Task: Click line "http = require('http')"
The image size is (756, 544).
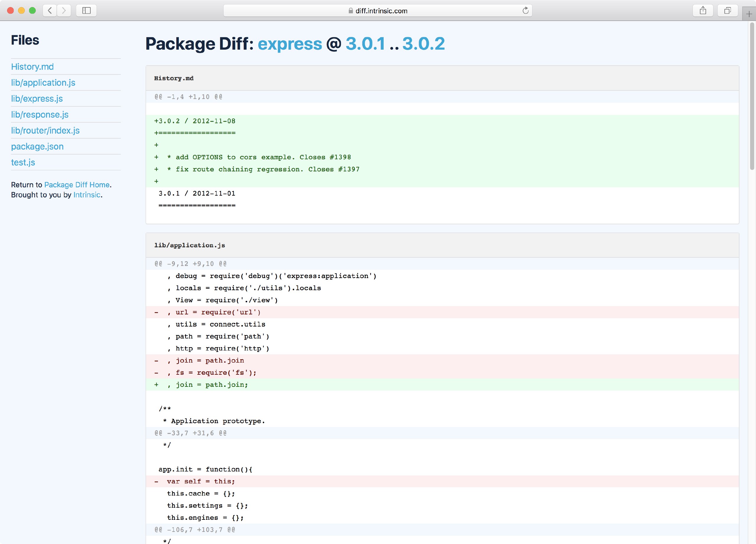Action: (442, 349)
